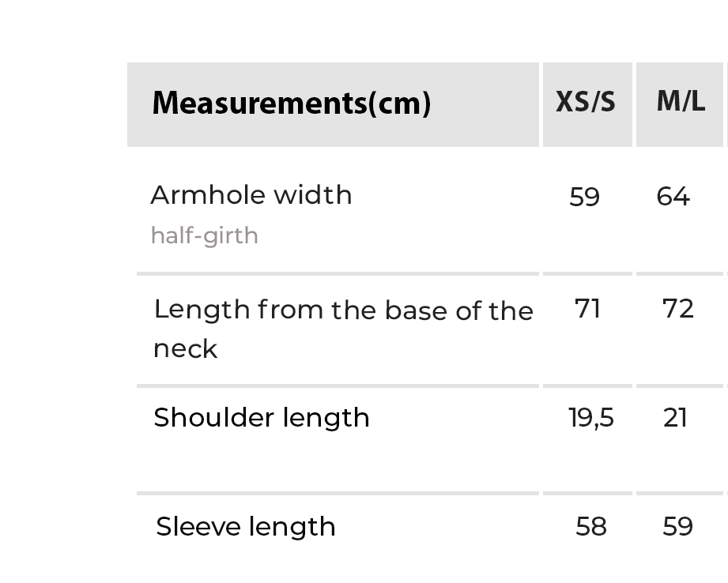Click the Sleeve length row label
This screenshot has height=583, width=728.
point(246,527)
